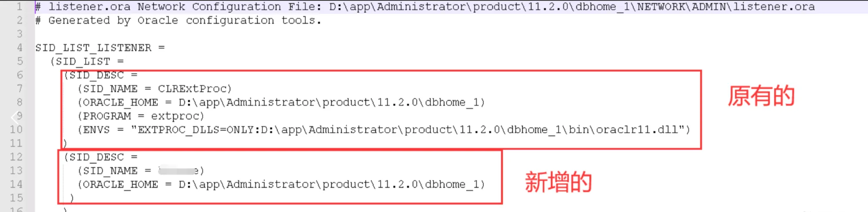Click the red 原有的 annotation label

(761, 96)
